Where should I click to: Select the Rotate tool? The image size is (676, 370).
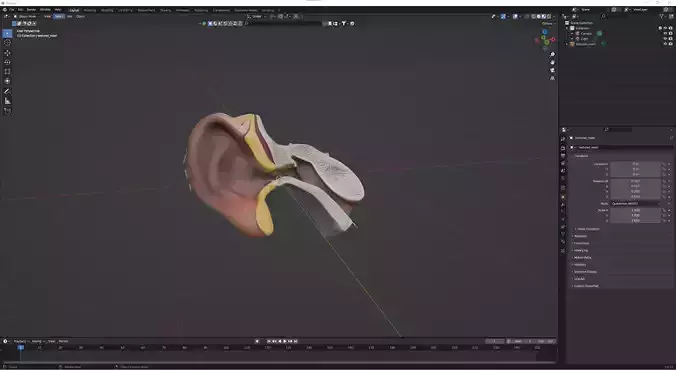(x=7, y=62)
